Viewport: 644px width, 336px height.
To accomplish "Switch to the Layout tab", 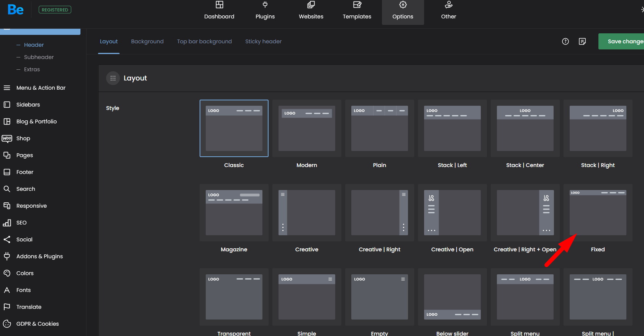I will click(x=109, y=41).
